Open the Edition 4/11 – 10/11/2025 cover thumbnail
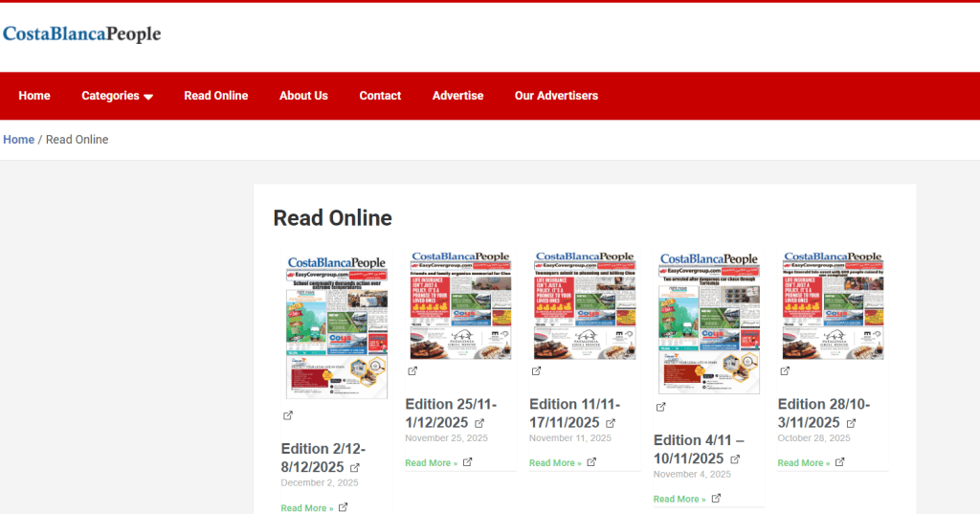 pyautogui.click(x=709, y=323)
